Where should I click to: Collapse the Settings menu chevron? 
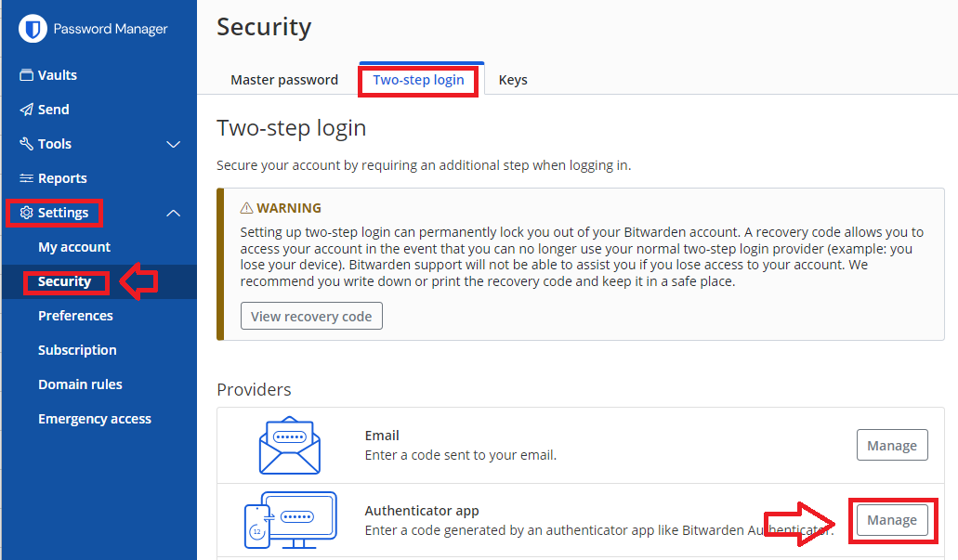coord(173,213)
